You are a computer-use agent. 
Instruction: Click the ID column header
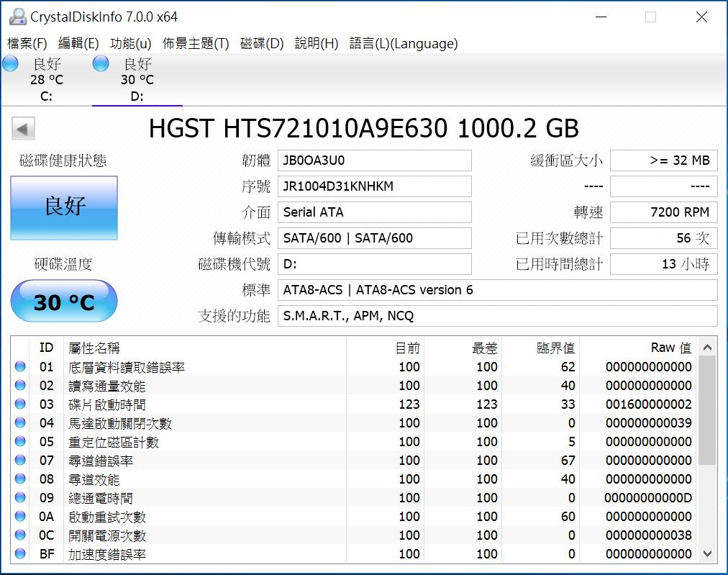[x=47, y=348]
